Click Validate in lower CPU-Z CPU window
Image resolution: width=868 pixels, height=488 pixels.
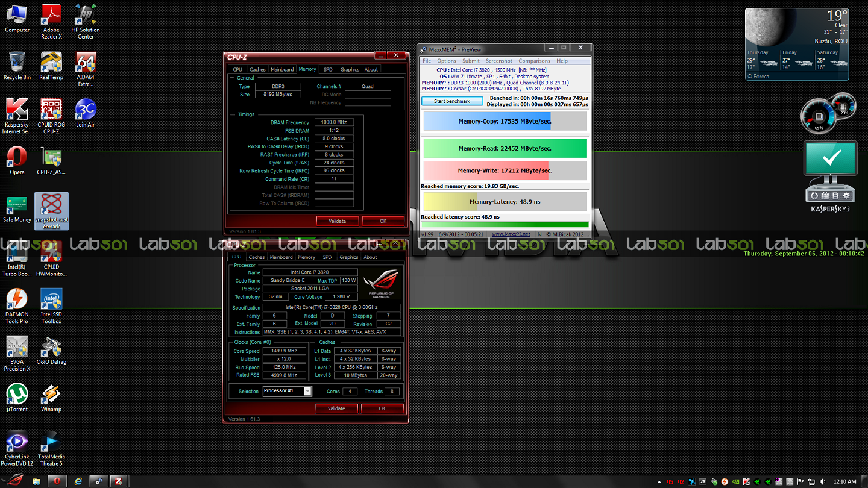tap(336, 408)
